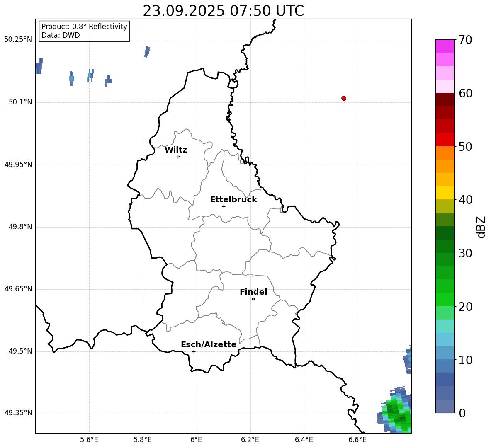Click the orange colorbar segment below 50
This screenshot has width=491, height=448.
445,153
